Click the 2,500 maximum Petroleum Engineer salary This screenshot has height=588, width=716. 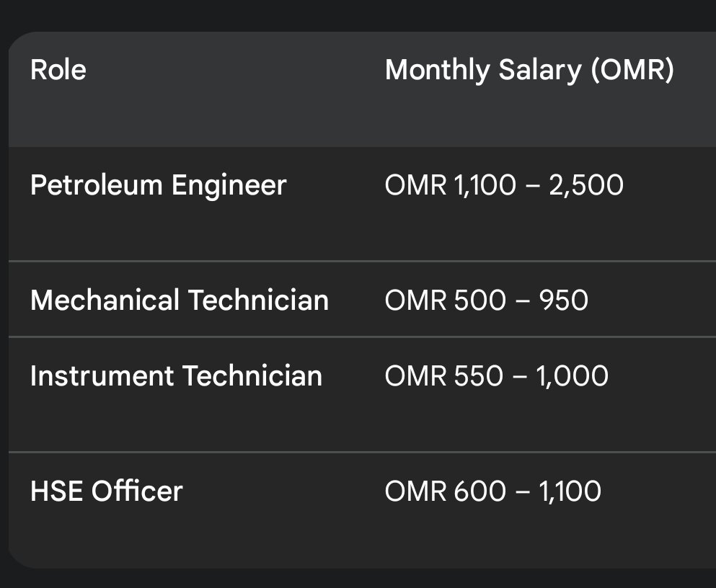[x=586, y=185]
